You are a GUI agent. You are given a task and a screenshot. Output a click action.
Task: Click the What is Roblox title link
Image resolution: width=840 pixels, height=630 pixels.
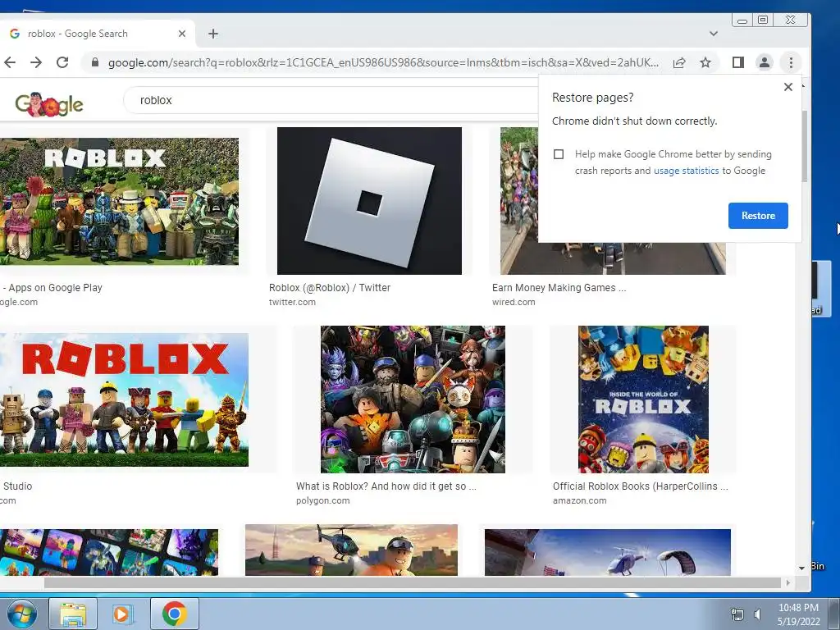[x=386, y=486]
